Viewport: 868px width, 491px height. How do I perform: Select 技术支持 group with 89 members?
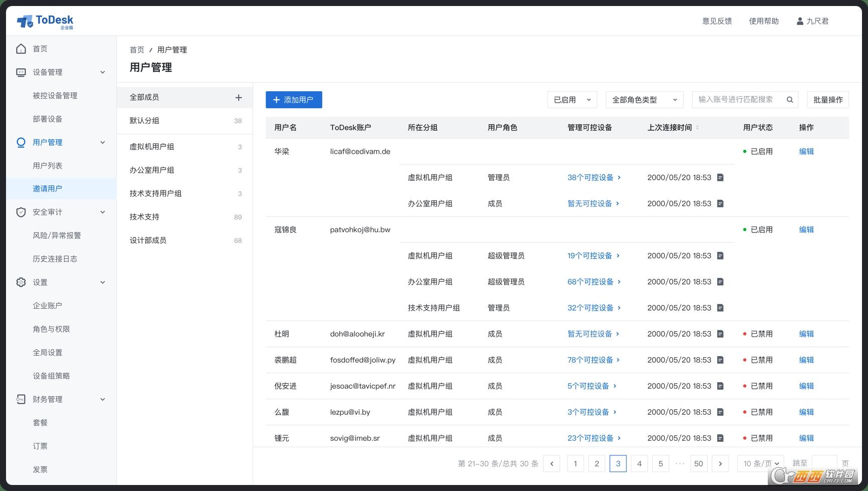184,217
